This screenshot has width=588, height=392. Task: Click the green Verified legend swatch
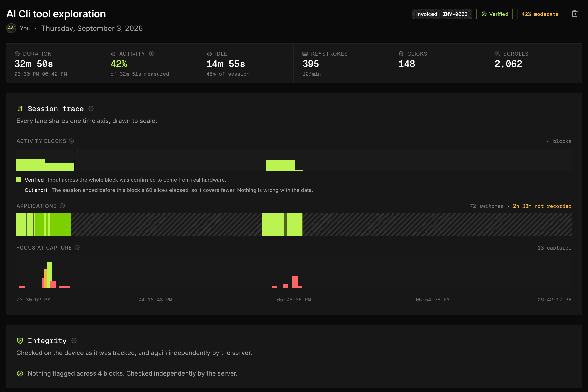(19, 180)
